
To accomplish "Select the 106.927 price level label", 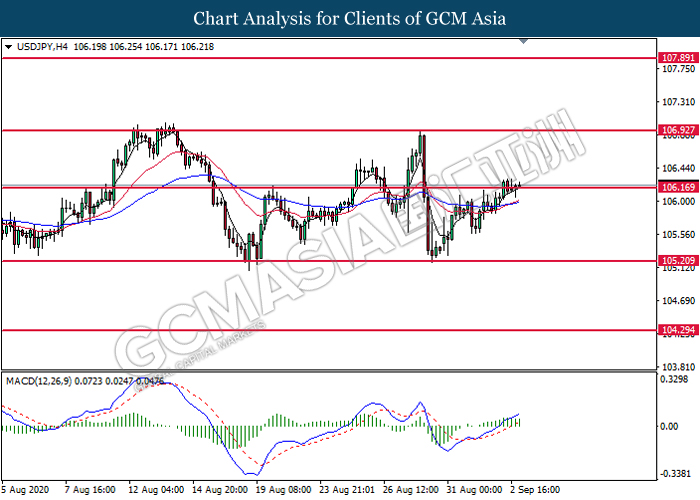I will tap(678, 130).
